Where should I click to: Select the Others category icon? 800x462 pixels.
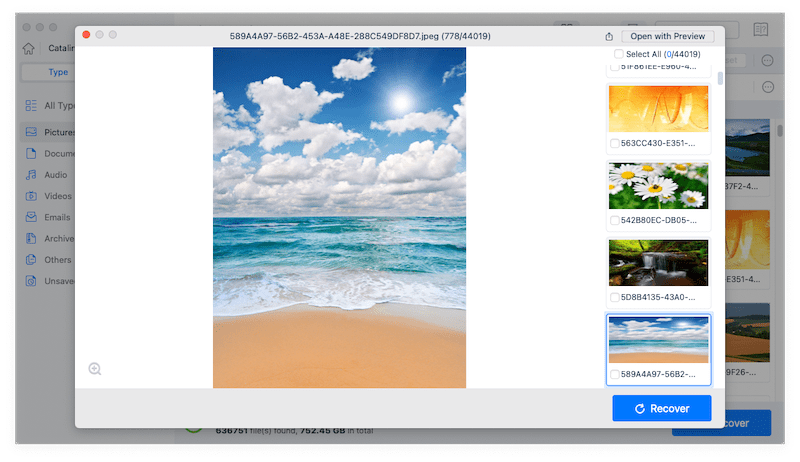pyautogui.click(x=31, y=260)
